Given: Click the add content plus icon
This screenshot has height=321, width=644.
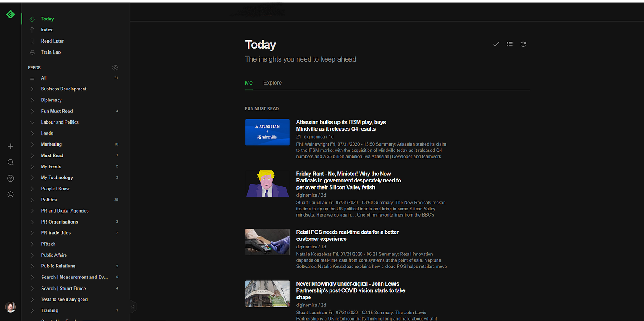Looking at the screenshot, I should click(11, 147).
